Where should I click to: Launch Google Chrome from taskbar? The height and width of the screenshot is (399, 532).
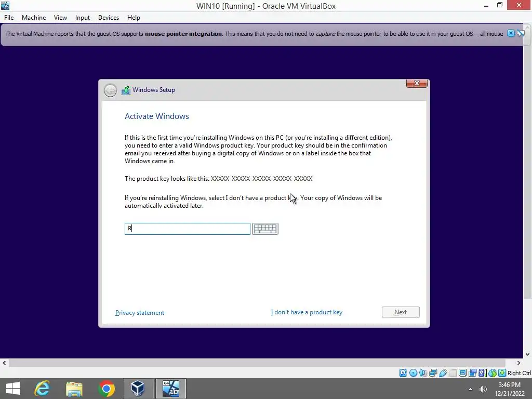106,389
